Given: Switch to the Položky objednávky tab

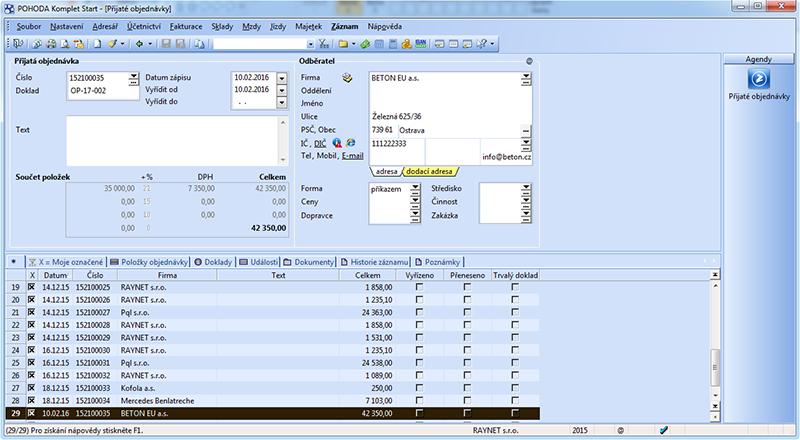Looking at the screenshot, I should [x=149, y=262].
